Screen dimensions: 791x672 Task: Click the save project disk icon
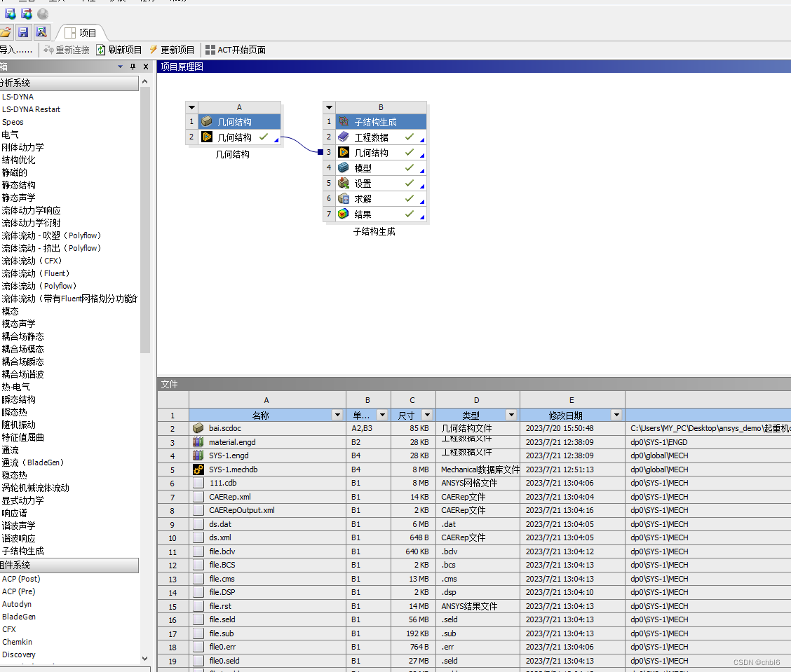(24, 32)
